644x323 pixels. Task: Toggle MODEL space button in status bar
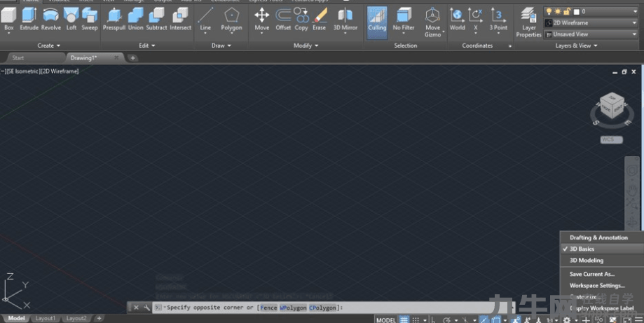coord(386,320)
